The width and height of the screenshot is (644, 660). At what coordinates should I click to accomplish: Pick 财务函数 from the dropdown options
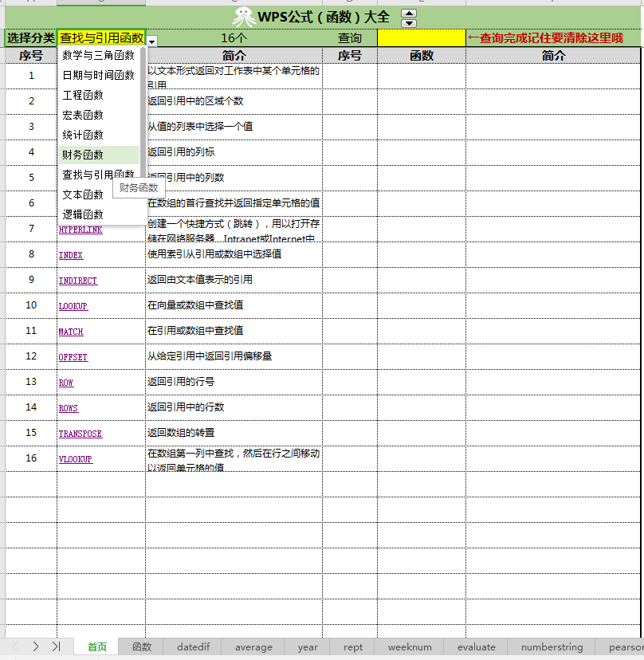[x=99, y=155]
